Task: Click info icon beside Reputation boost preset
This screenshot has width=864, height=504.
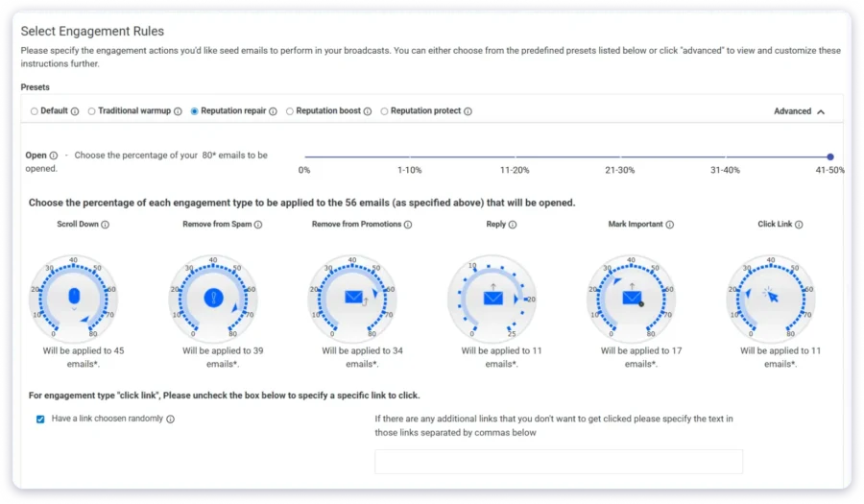Action: tap(368, 111)
